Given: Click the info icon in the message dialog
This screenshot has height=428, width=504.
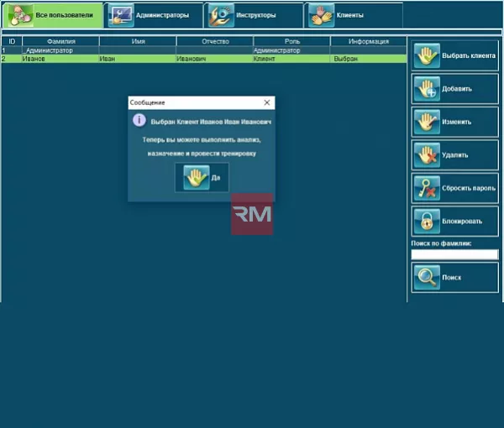Looking at the screenshot, I should click(x=139, y=120).
